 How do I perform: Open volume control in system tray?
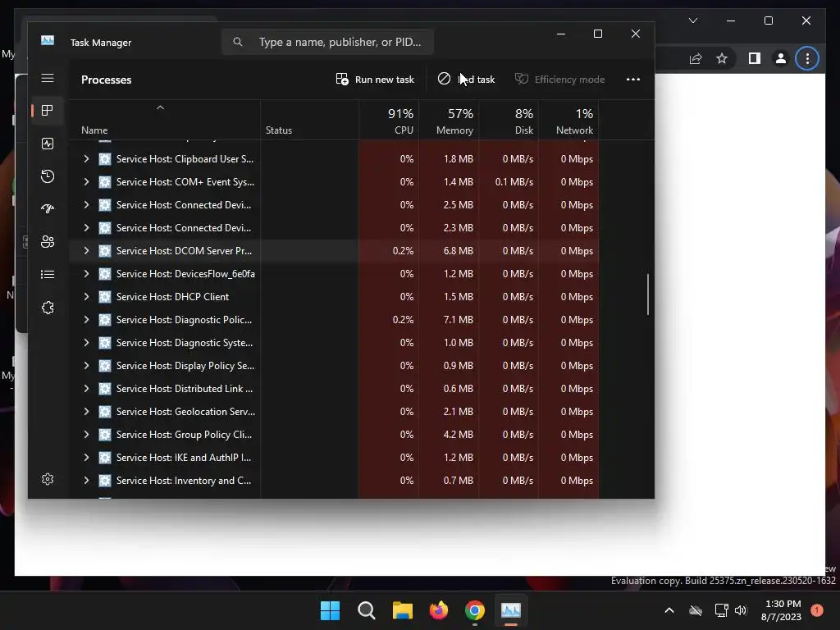point(741,610)
